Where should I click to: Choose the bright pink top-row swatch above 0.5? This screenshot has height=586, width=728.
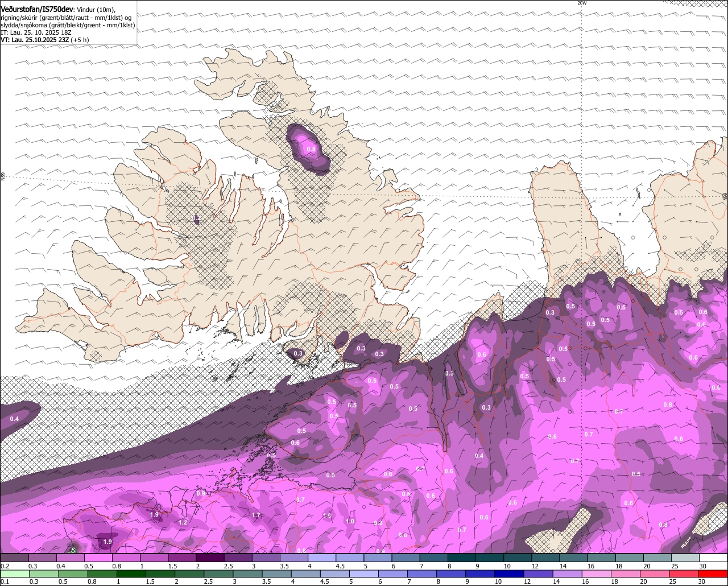tap(98, 558)
